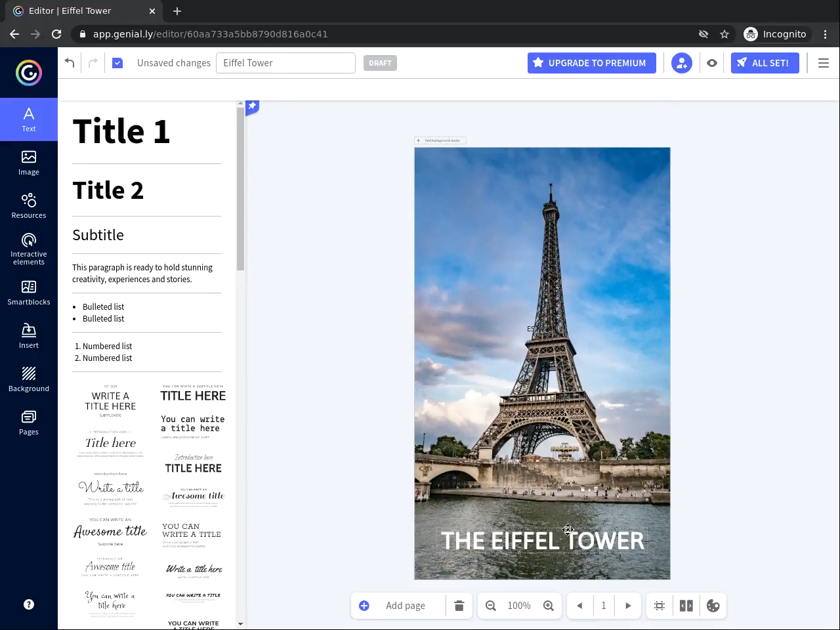The image size is (840, 630).
Task: Select the Insert tab
Action: 29,336
